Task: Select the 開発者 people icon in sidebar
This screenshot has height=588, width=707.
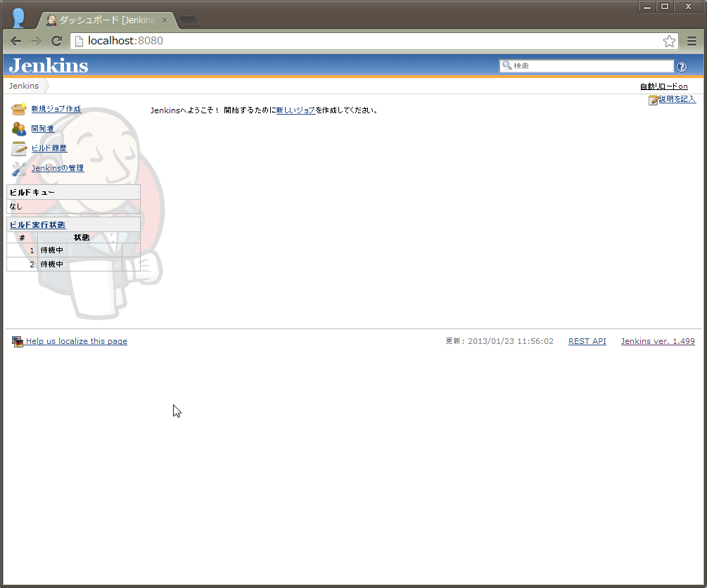Action: [19, 128]
